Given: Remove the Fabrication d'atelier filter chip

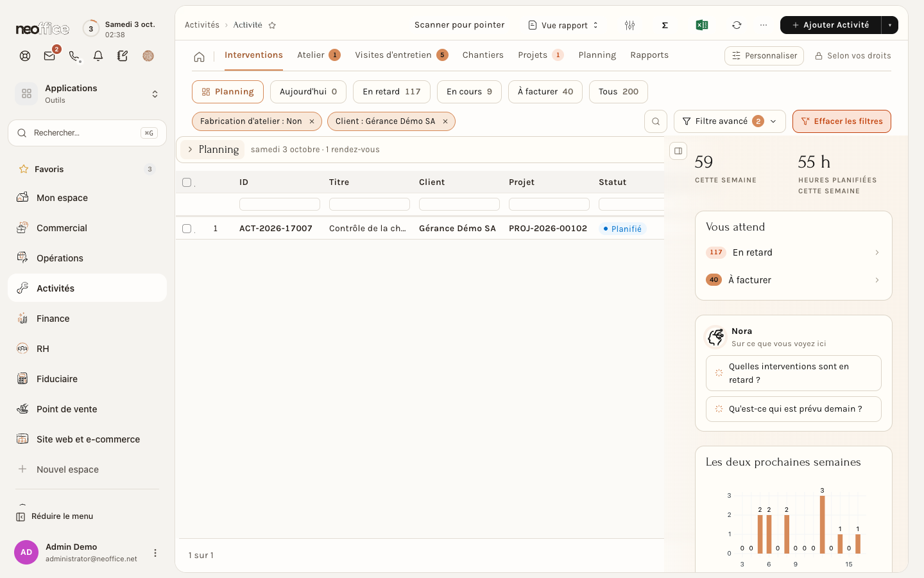Looking at the screenshot, I should pyautogui.click(x=312, y=121).
